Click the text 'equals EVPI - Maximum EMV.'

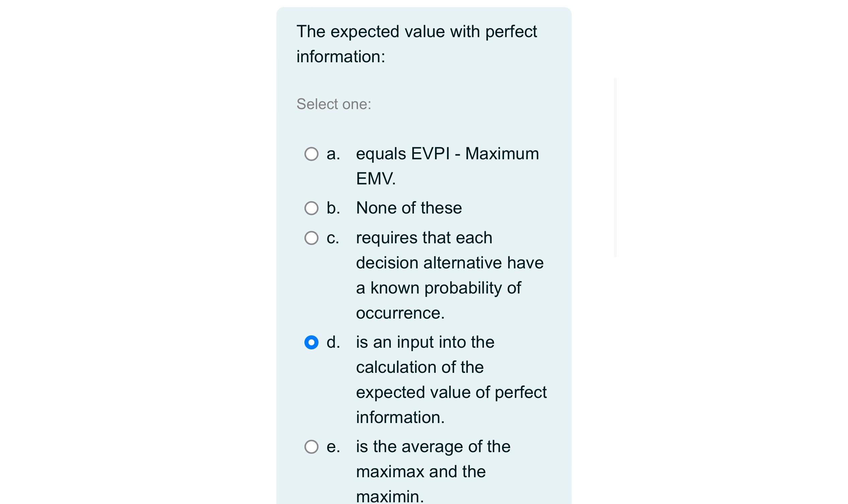(447, 155)
